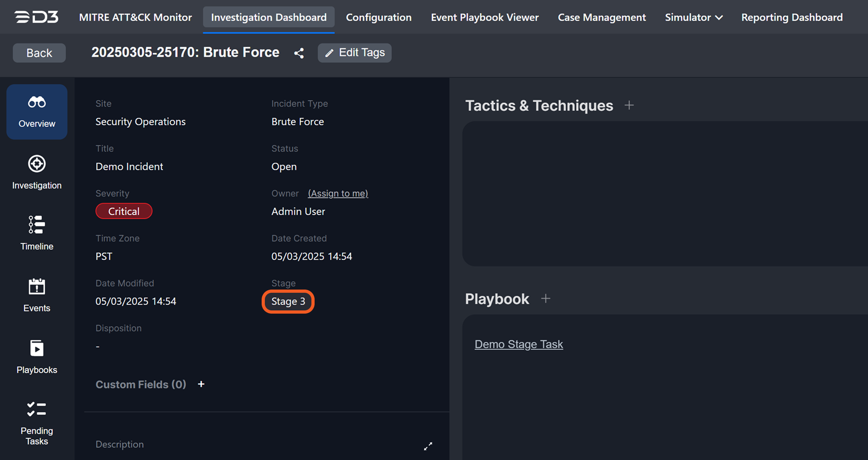Screen dimensions: 868x460
Task: Add a tactic in Tactics & Techniques
Action: click(x=629, y=105)
